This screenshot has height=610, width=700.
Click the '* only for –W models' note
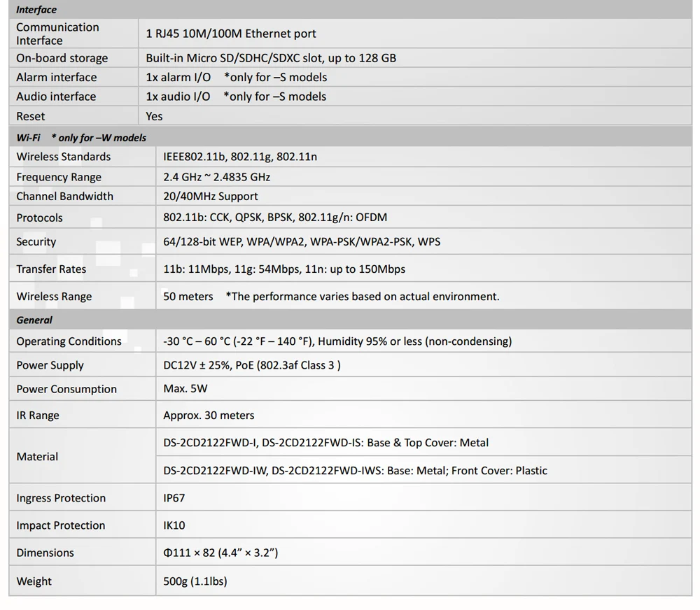(x=99, y=137)
